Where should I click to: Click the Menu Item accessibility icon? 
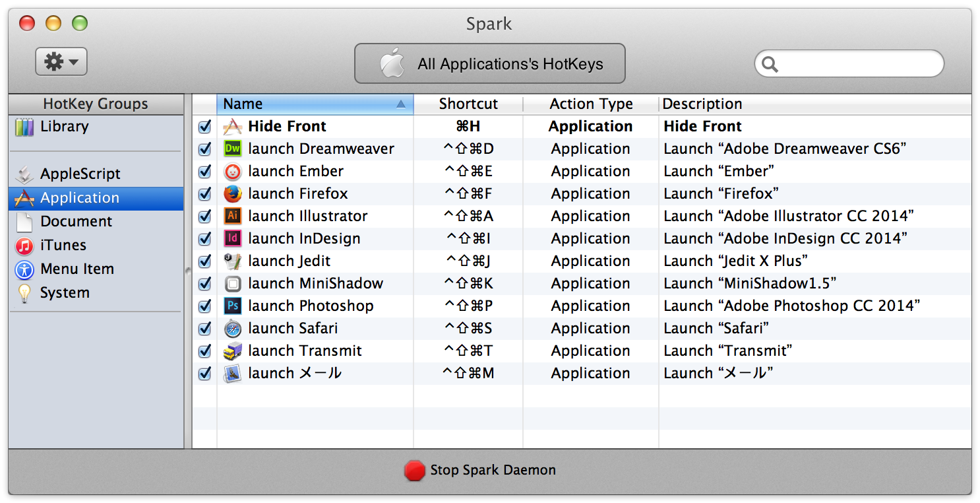(24, 269)
